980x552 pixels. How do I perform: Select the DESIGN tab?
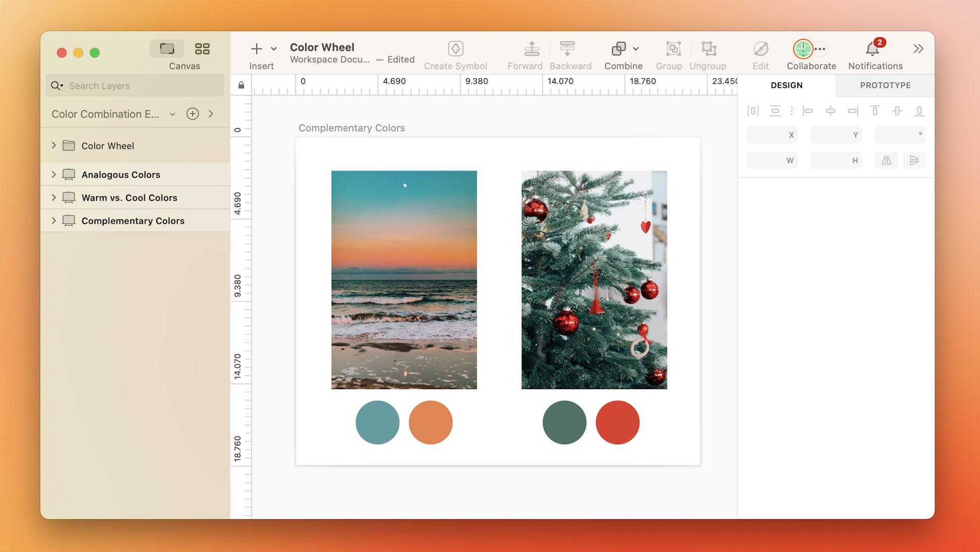(786, 85)
